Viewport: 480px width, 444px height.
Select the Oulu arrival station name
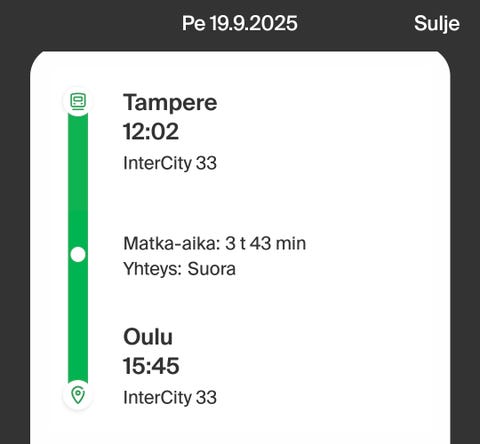click(148, 337)
